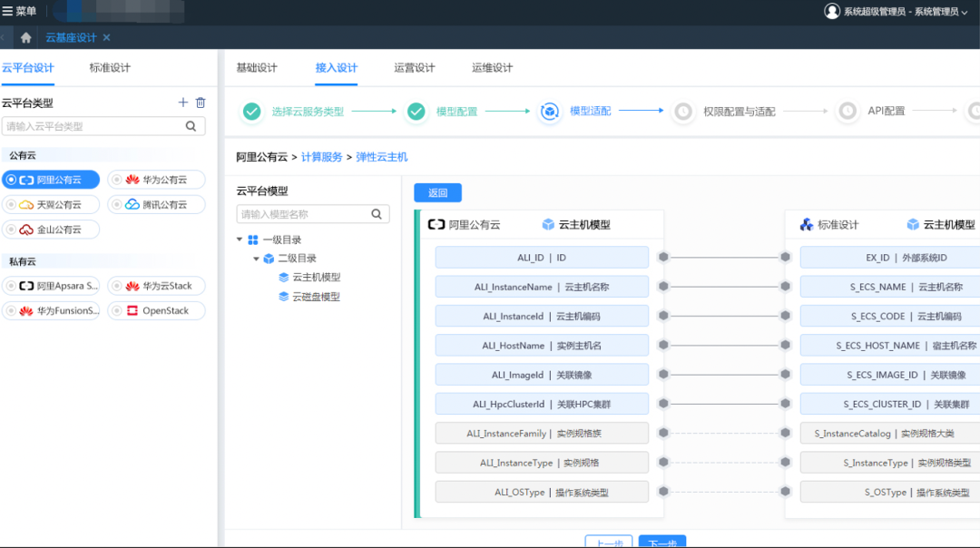Focus the 请输入模型名称 search field
This screenshot has height=548, width=980.
tap(312, 214)
